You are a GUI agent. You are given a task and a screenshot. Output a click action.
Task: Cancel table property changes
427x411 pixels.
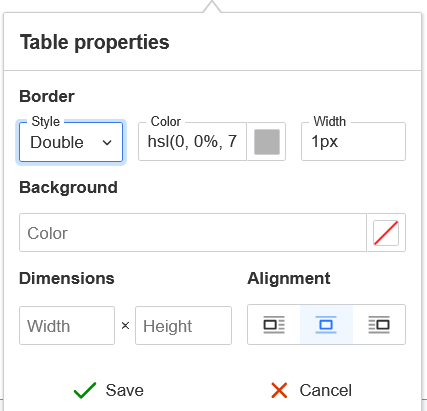point(311,390)
